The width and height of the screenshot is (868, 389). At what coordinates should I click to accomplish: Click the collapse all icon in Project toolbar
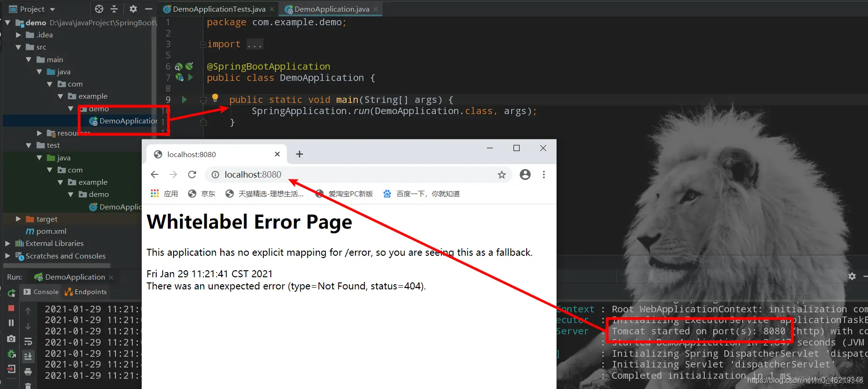point(114,9)
